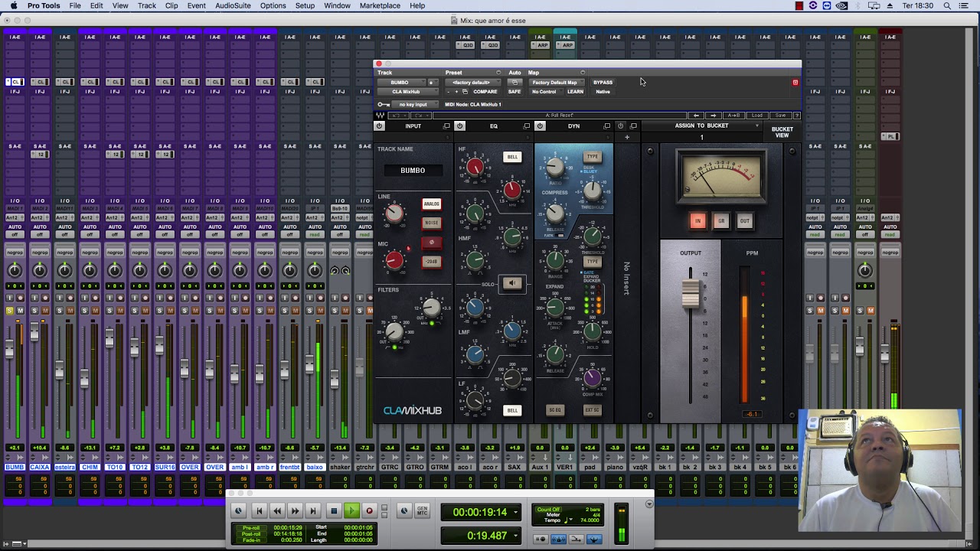
Task: Toggle the phase invert button
Action: 431,243
